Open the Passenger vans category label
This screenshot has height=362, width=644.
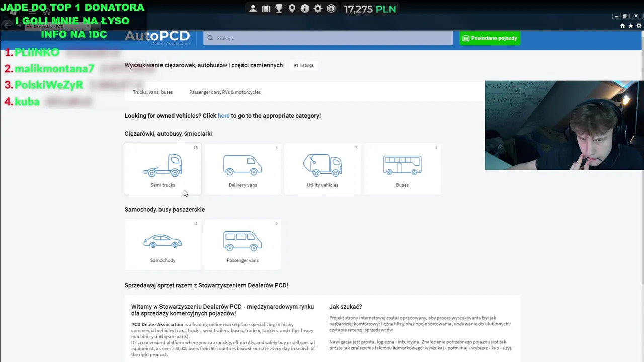tap(243, 261)
